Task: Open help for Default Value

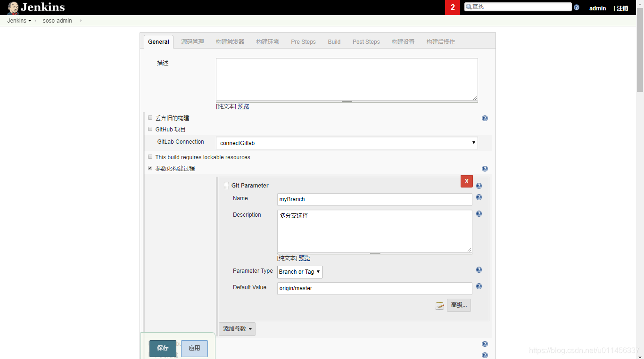Action: 479,286
